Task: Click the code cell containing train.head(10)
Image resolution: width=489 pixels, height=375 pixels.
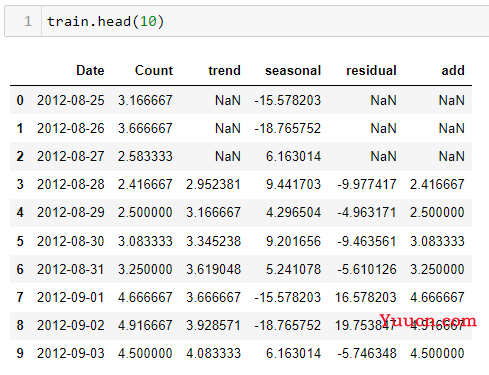Action: click(247, 21)
